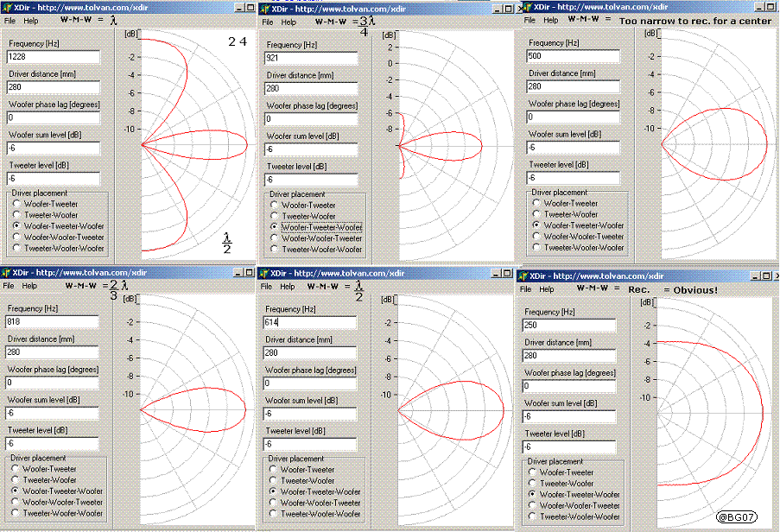The width and height of the screenshot is (780, 532).
Task: Click XDir title icon of the 1228 Hz window
Action: tap(6, 8)
